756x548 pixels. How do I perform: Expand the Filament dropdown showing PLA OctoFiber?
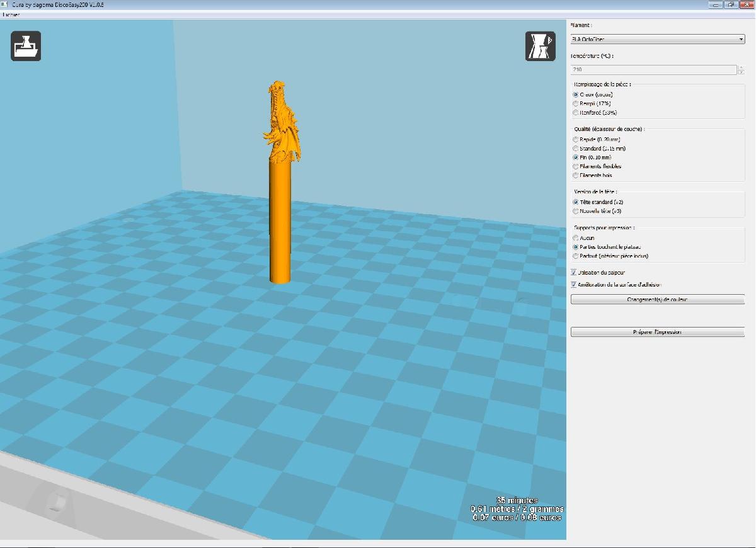(x=657, y=39)
